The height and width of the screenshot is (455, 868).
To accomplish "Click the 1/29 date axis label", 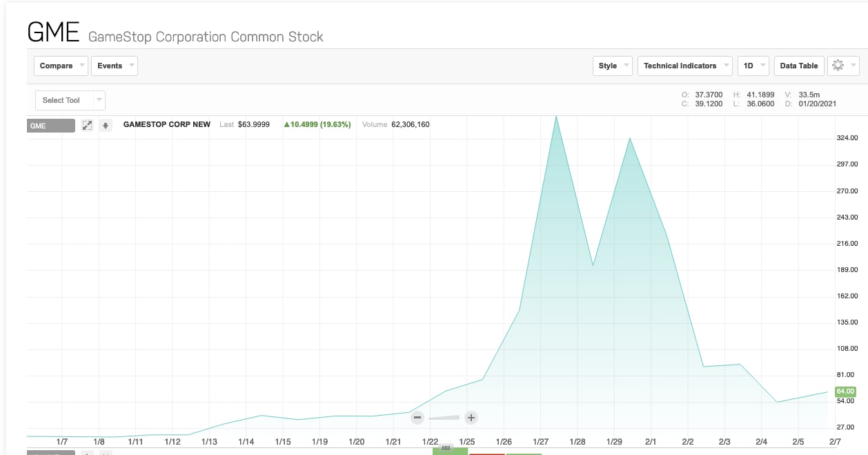I will click(614, 442).
